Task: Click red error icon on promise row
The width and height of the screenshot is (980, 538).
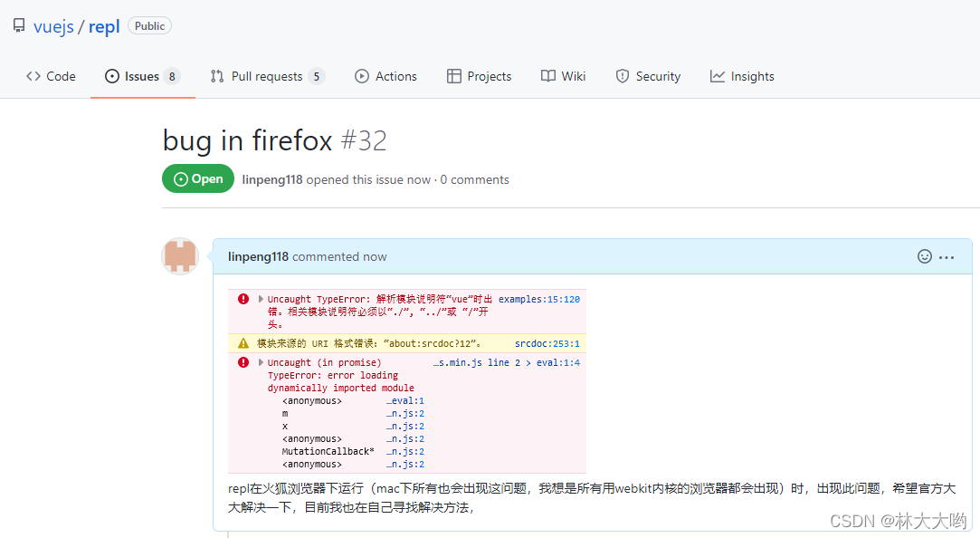Action: click(x=243, y=362)
